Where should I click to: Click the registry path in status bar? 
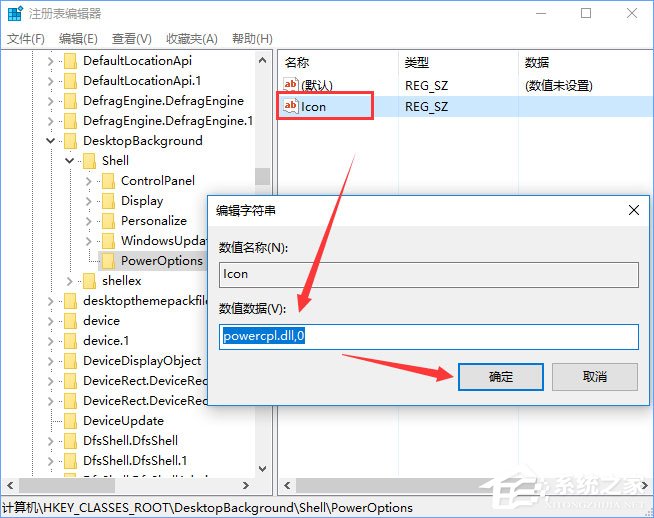pos(207,508)
